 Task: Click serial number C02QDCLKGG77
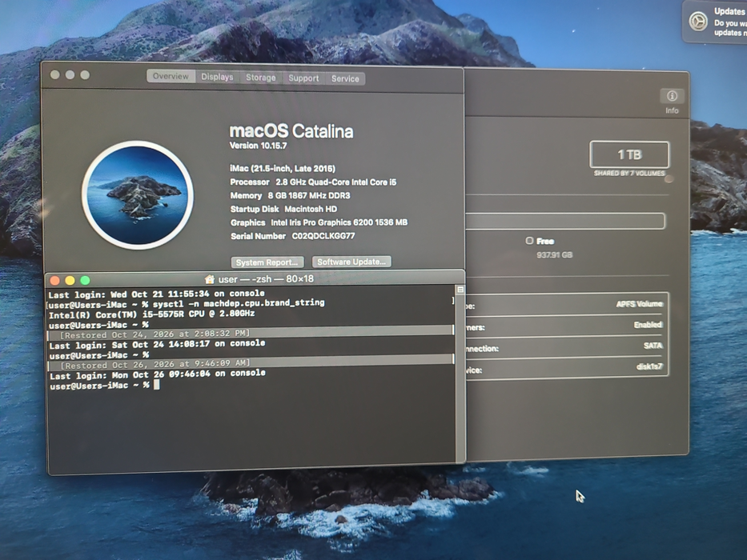click(x=323, y=236)
